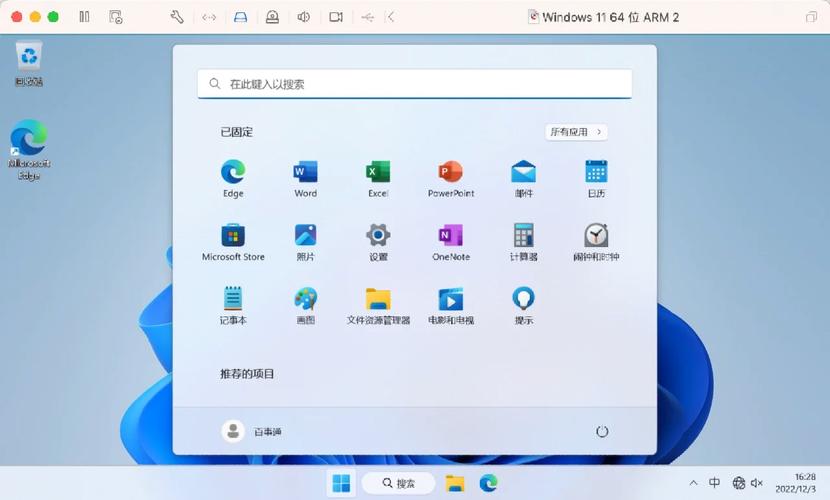Open 记事本 notepad app
This screenshot has width=830, height=500.
pos(233,305)
